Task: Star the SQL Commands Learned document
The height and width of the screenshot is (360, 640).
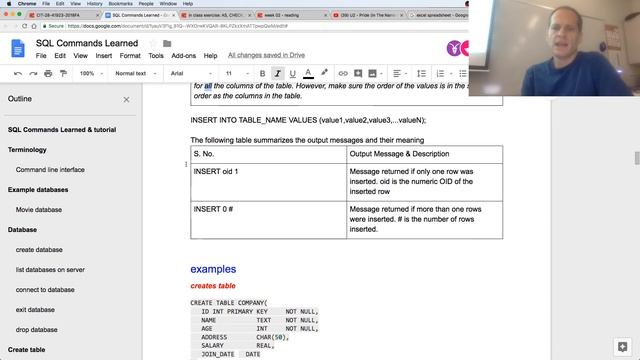Action: [x=153, y=43]
